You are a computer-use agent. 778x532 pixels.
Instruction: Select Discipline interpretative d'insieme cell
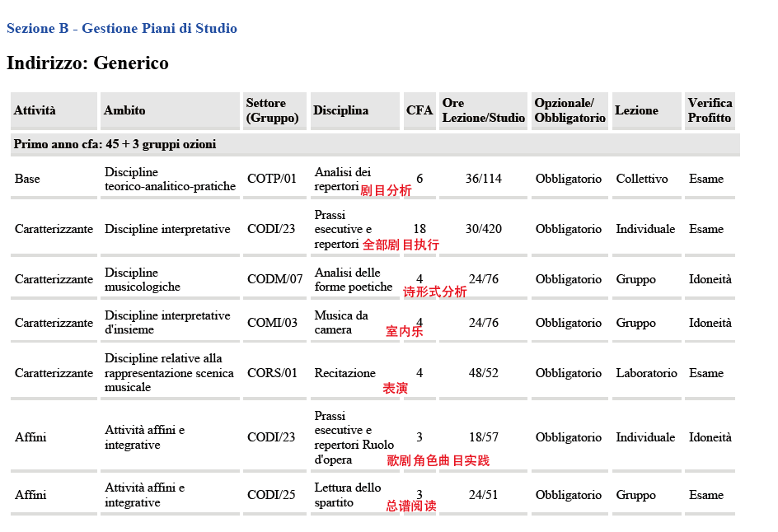coord(167,323)
